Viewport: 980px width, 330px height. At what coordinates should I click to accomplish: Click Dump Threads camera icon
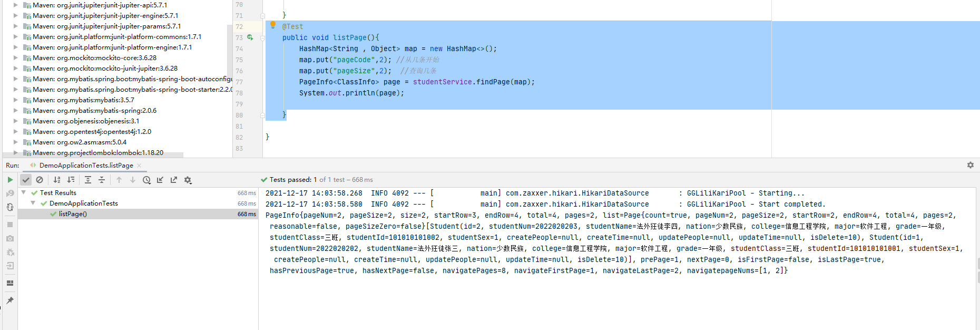click(x=10, y=238)
